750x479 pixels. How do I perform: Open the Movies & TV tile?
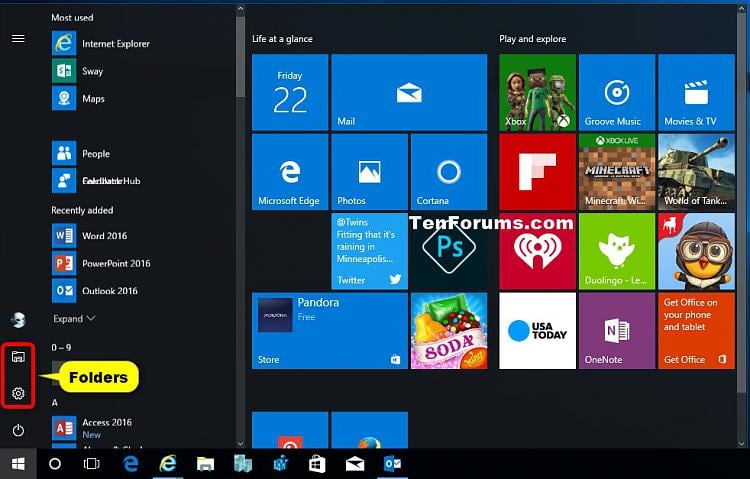[x=696, y=92]
